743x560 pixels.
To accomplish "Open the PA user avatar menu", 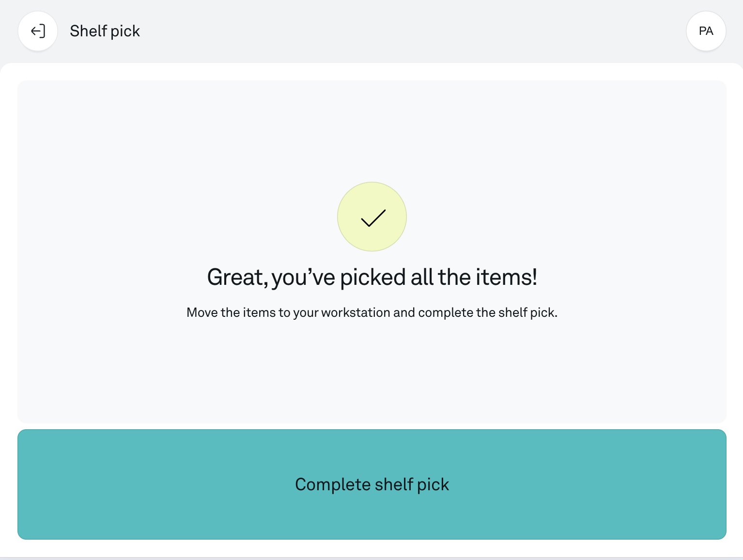I will point(706,31).
